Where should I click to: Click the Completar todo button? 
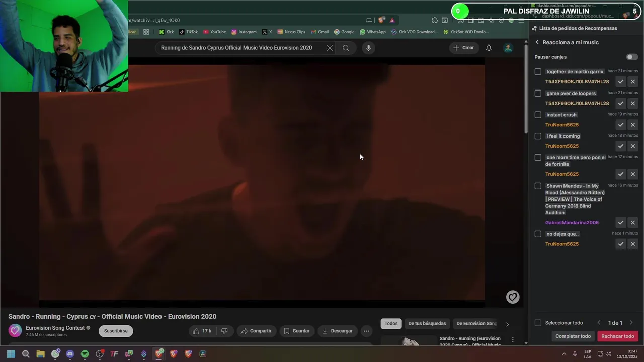tap(573, 336)
